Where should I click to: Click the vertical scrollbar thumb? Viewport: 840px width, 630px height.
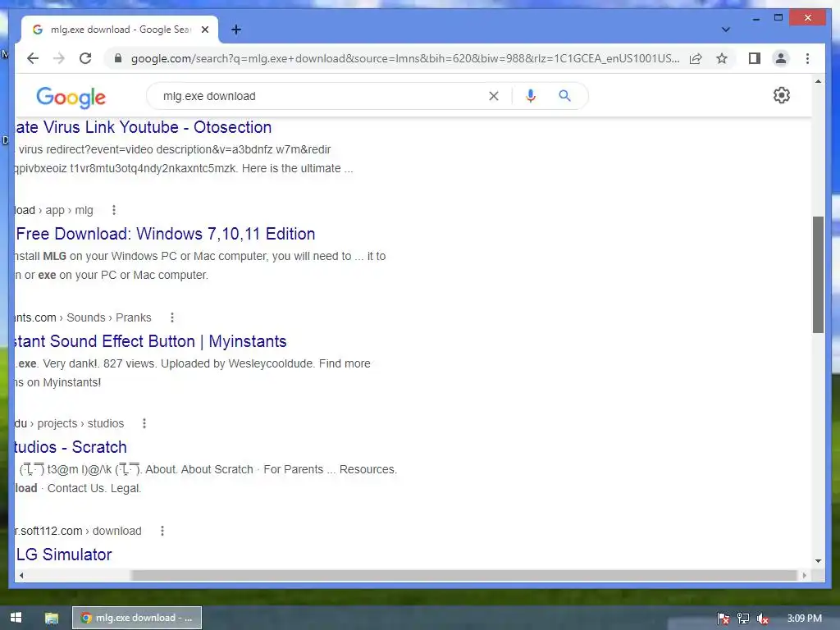(x=818, y=274)
